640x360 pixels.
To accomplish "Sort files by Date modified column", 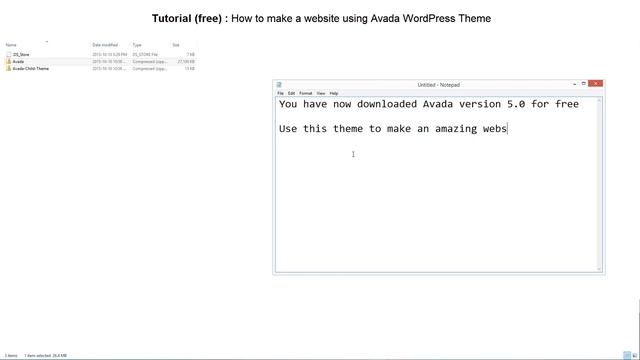I will tap(105, 45).
